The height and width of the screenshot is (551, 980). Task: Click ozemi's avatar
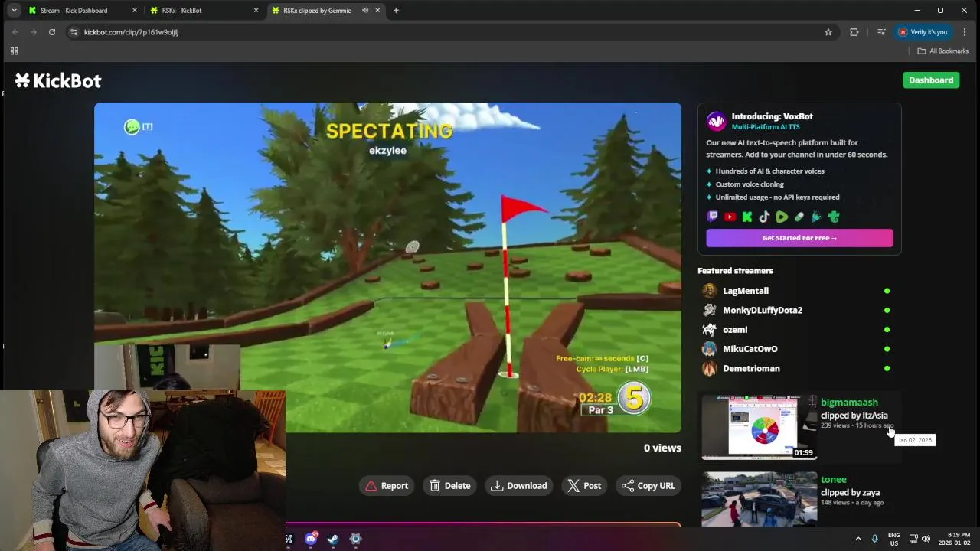click(710, 330)
